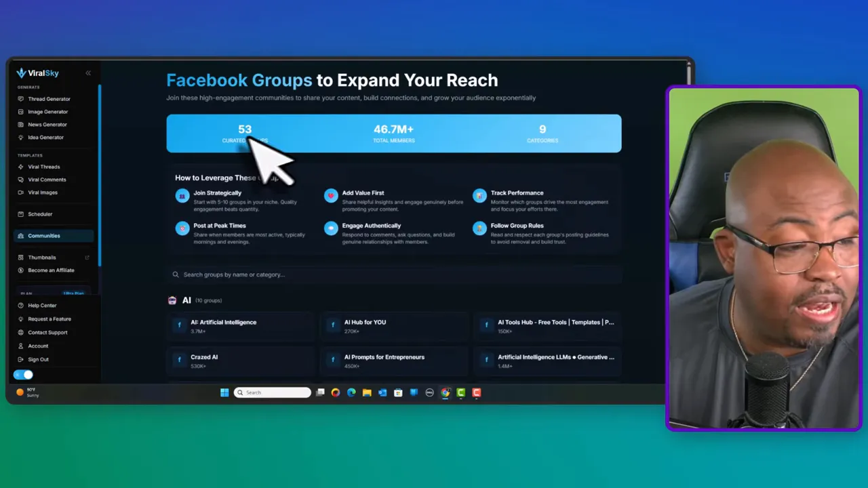The height and width of the screenshot is (488, 868).
Task: Open the 'AI Tools Hub - Free Tools' group
Action: pos(548,326)
